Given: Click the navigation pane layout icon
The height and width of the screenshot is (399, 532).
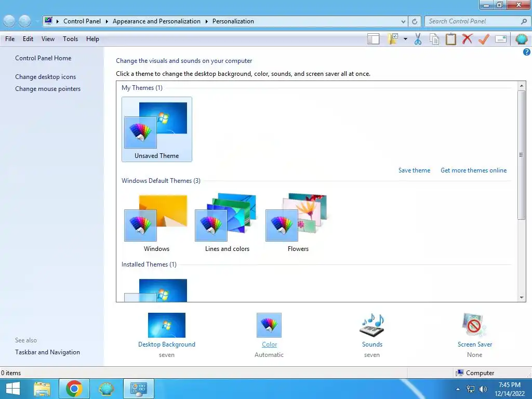Looking at the screenshot, I should (x=373, y=39).
